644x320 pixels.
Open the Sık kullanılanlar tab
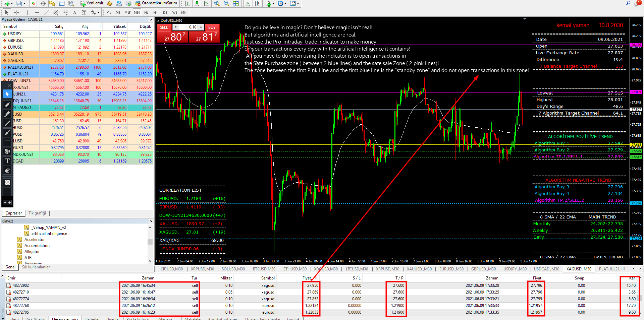point(36,267)
